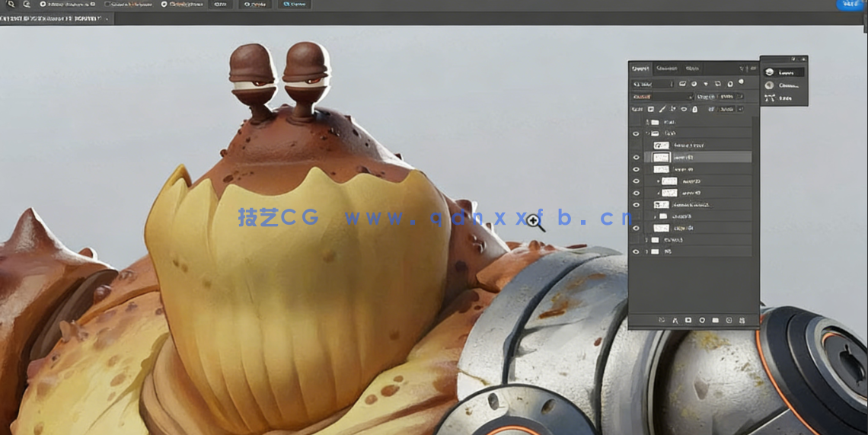Filter layers by type layers icon
868x435 pixels.
point(706,84)
